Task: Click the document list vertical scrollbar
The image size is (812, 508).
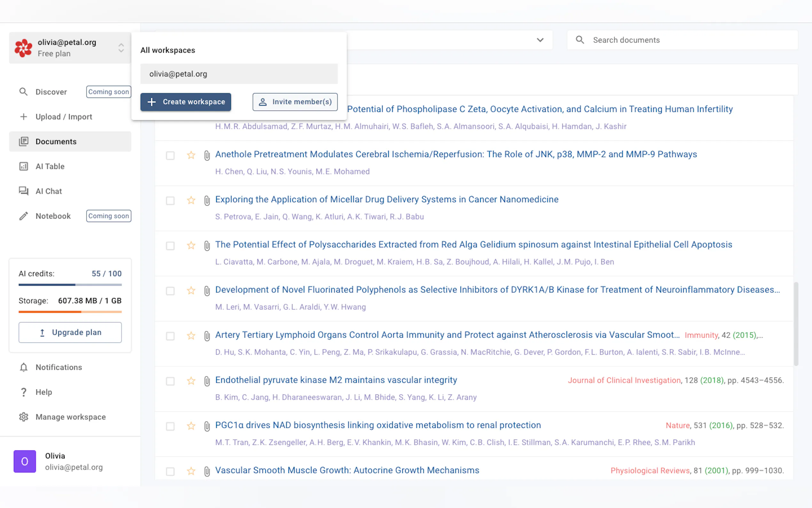Action: (x=796, y=324)
